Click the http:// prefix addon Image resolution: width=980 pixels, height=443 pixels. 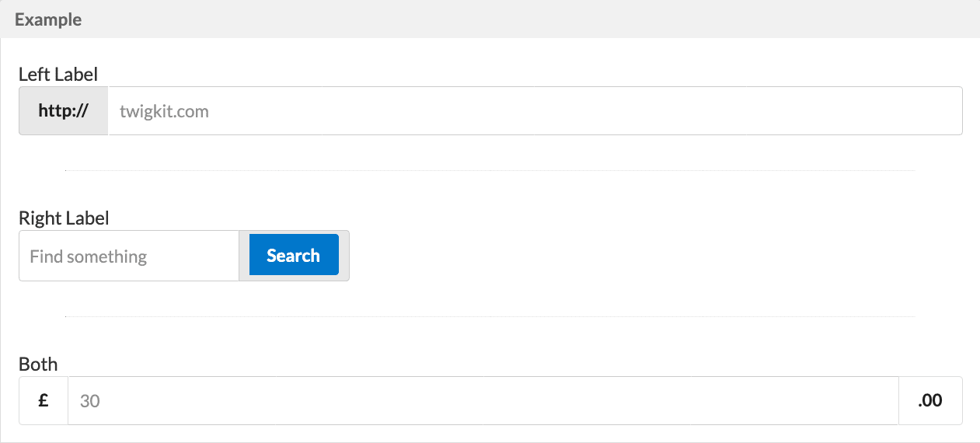[64, 111]
